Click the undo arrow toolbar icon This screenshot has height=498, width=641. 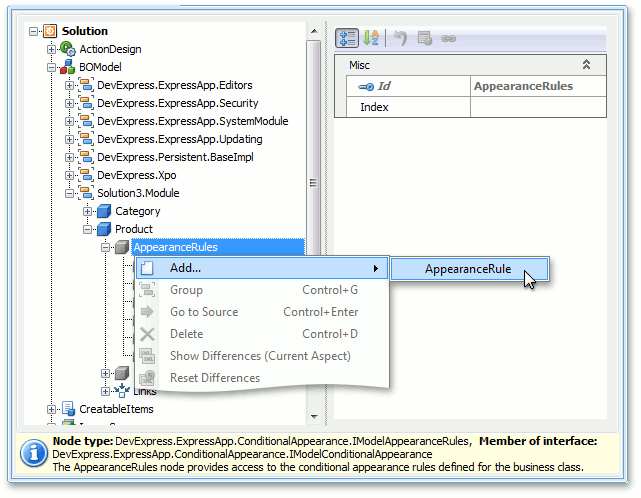click(x=400, y=38)
